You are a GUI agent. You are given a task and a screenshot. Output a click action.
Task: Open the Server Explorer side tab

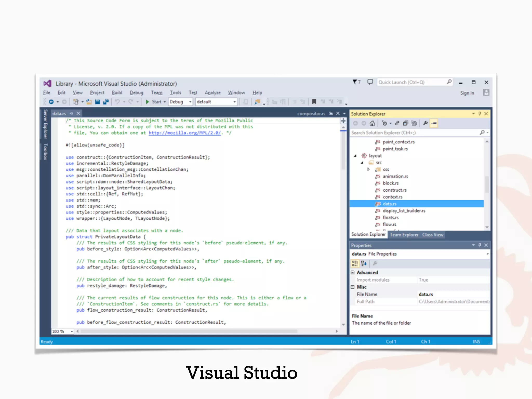click(x=45, y=124)
